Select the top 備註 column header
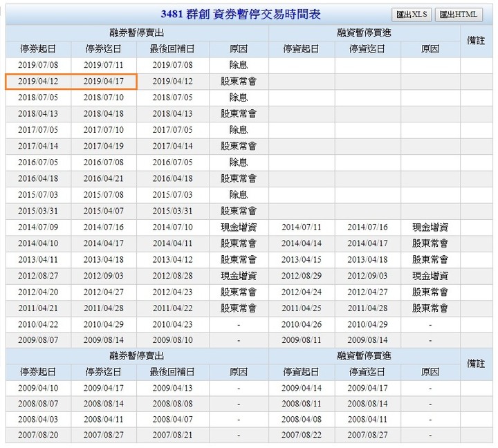Image resolution: width=498 pixels, height=448 pixels. click(476, 41)
